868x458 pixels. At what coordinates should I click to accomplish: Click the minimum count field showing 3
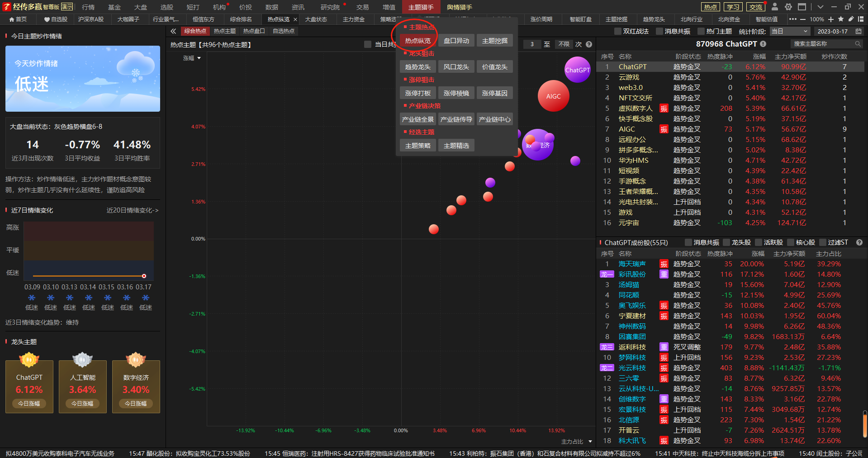[532, 44]
